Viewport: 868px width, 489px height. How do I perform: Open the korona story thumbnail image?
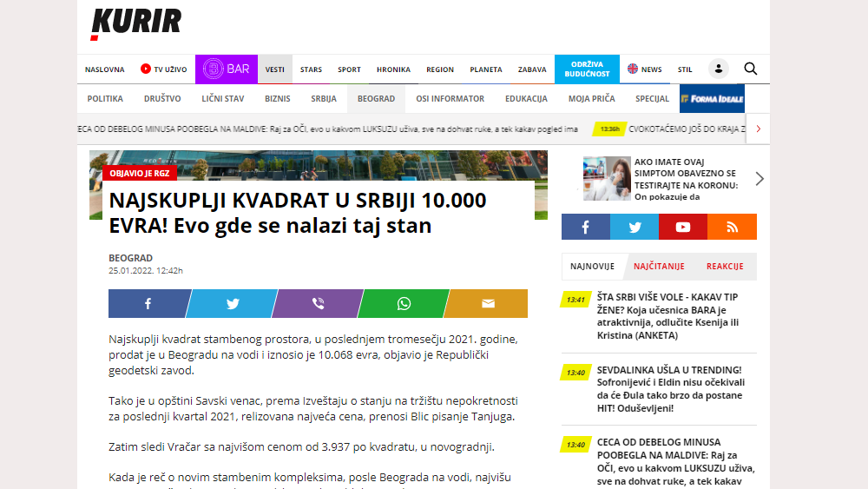[607, 179]
